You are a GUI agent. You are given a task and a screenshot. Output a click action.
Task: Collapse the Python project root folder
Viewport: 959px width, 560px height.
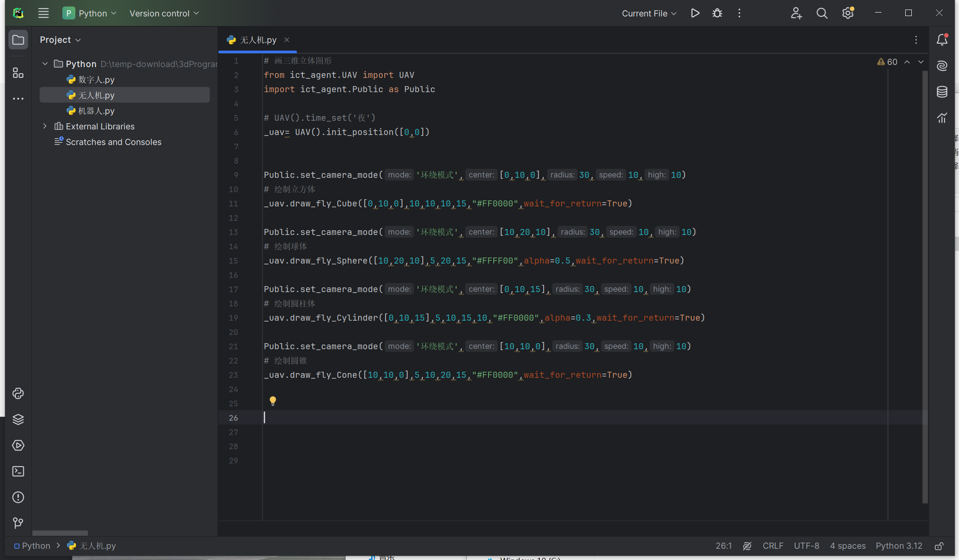pyautogui.click(x=45, y=64)
